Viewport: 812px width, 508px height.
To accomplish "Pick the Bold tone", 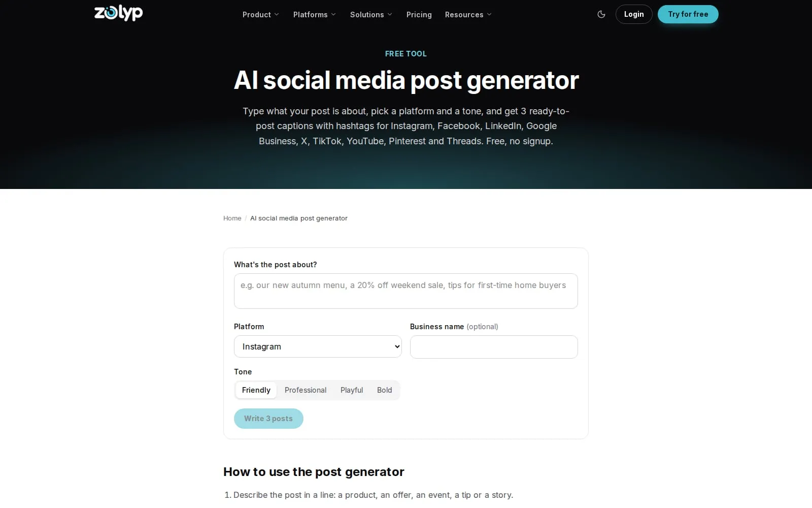I will [x=384, y=390].
